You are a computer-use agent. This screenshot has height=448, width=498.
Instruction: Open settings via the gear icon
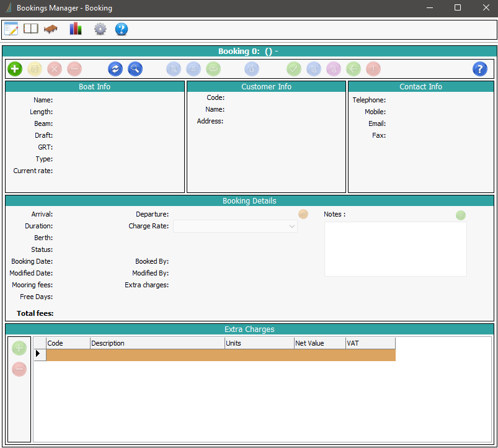point(100,29)
